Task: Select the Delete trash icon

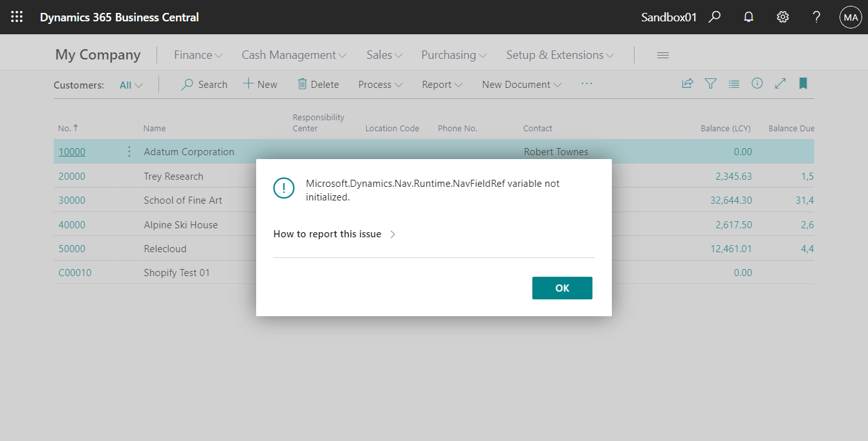Action: [x=301, y=84]
